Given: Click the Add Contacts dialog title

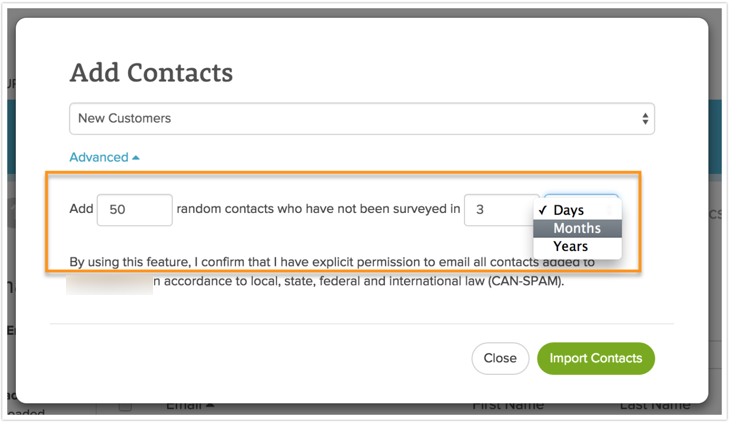Looking at the screenshot, I should pos(151,72).
